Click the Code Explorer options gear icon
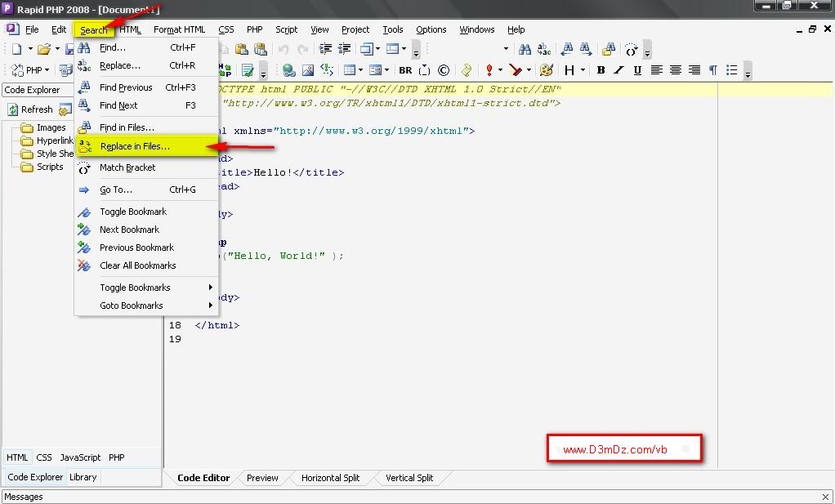The height and width of the screenshot is (504, 835). [x=65, y=109]
